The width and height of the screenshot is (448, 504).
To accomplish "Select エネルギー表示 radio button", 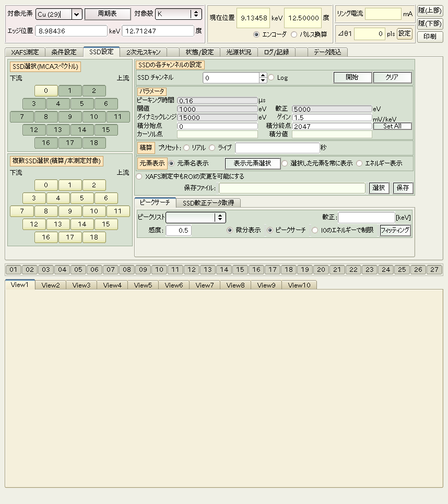I will (x=359, y=163).
